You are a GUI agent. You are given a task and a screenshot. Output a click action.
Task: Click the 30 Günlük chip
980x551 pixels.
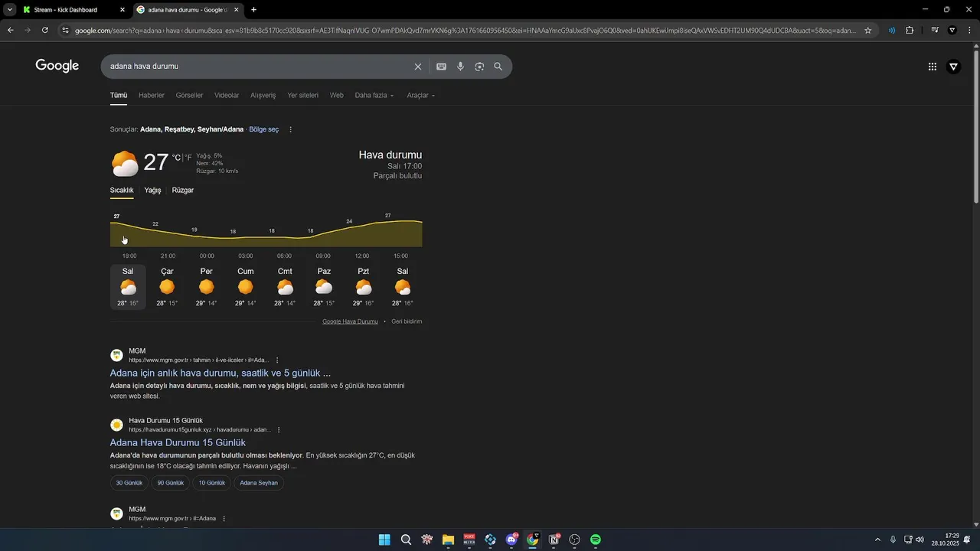pos(129,483)
